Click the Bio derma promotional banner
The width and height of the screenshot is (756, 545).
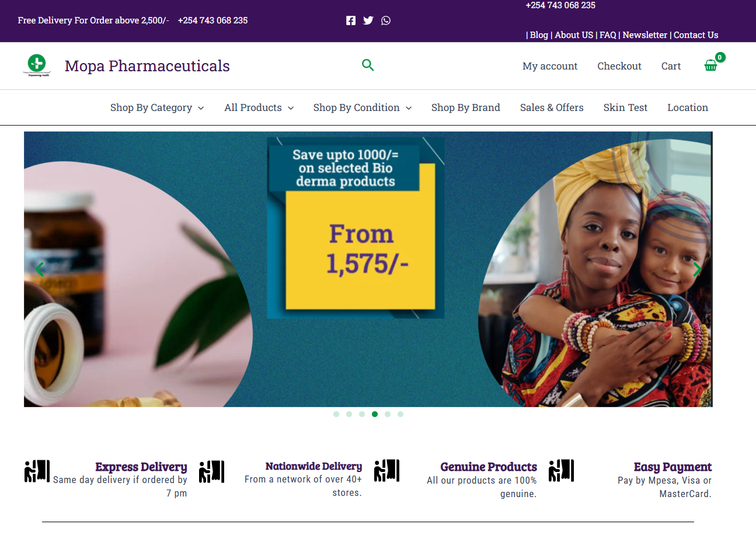tap(368, 269)
